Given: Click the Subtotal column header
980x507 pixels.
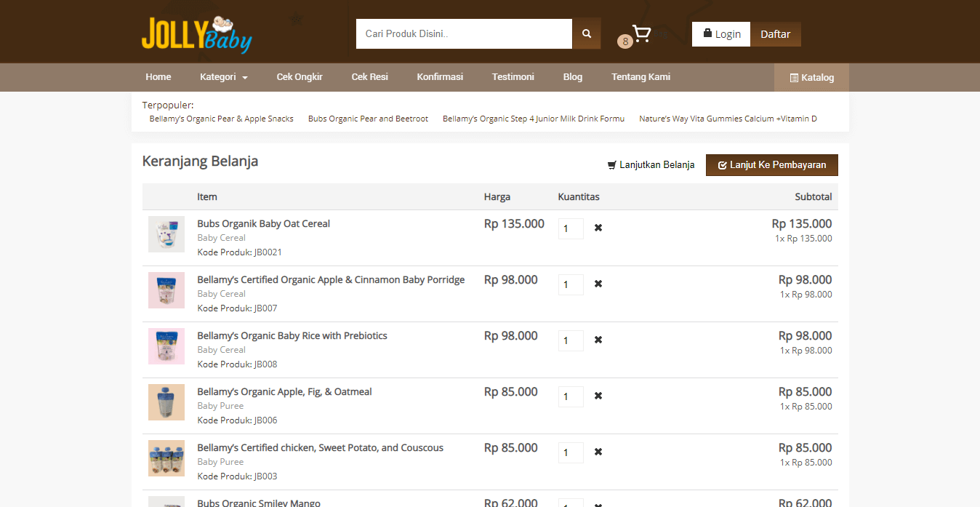Looking at the screenshot, I should 814,196.
